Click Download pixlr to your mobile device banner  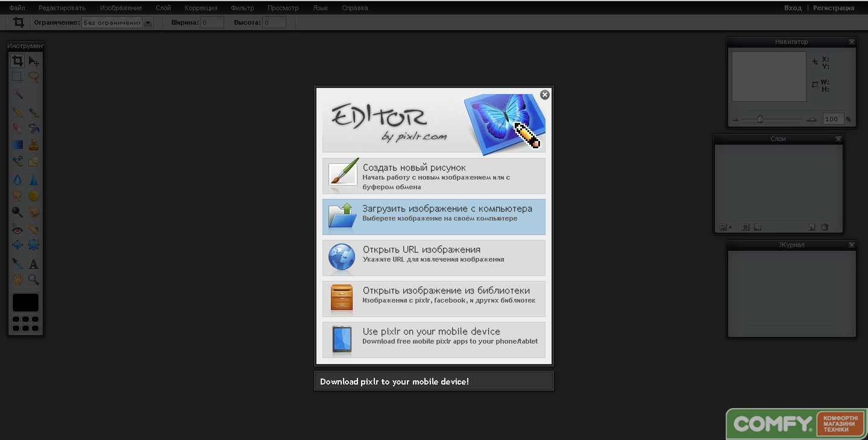click(x=434, y=381)
